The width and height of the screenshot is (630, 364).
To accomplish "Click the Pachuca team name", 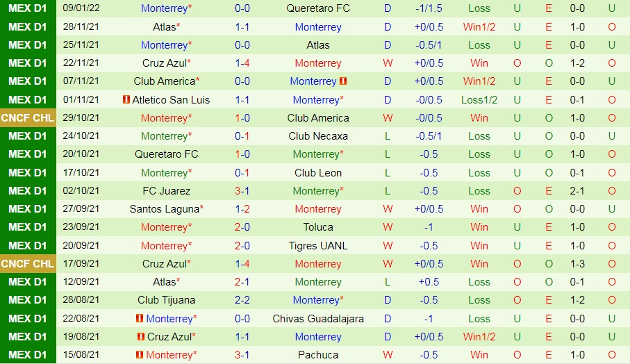I will point(317,354).
